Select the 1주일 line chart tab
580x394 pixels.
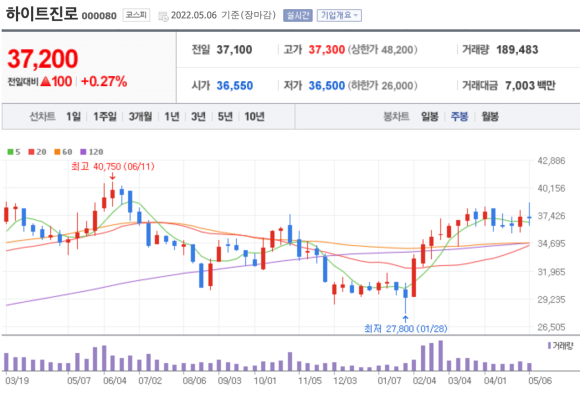[x=105, y=117]
